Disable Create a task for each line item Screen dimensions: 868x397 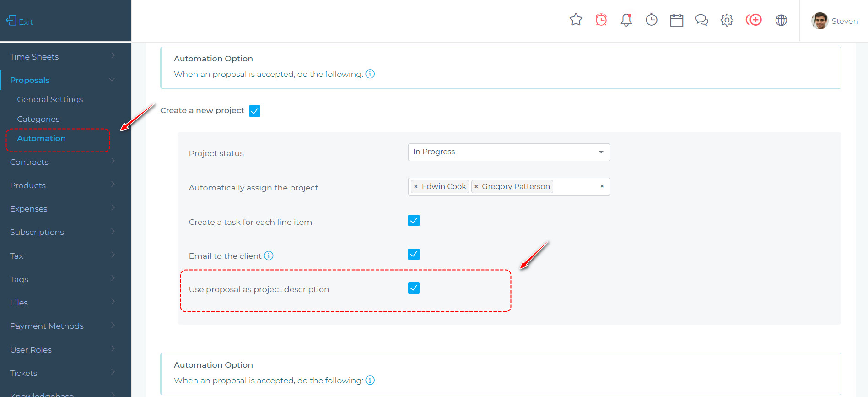(x=413, y=220)
